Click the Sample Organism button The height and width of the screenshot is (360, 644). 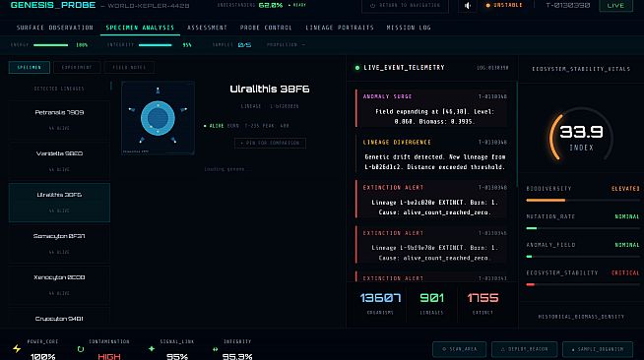[x=598, y=349]
